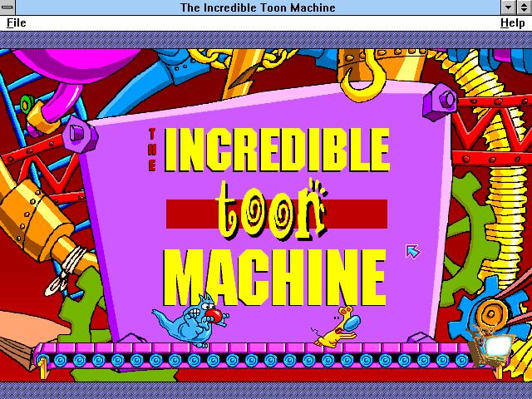This screenshot has height=399, width=532.
Task: Open the File menu
Action: tap(17, 22)
